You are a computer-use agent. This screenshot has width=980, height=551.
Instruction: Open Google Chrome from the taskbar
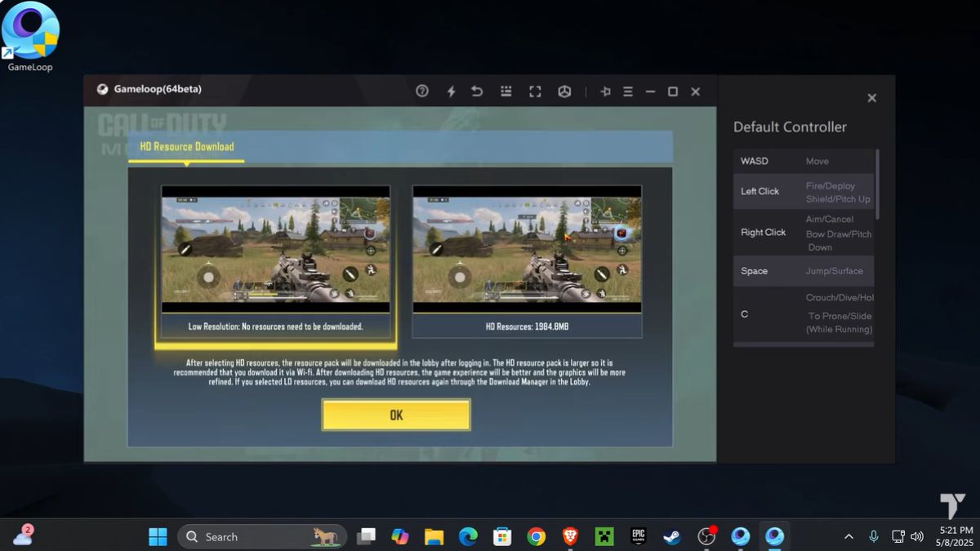537,536
